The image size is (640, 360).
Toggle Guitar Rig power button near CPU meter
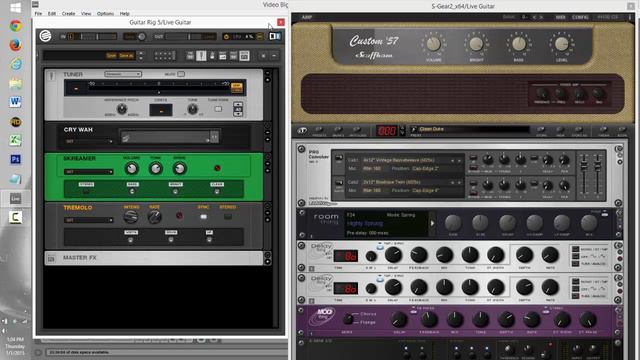click(226, 37)
